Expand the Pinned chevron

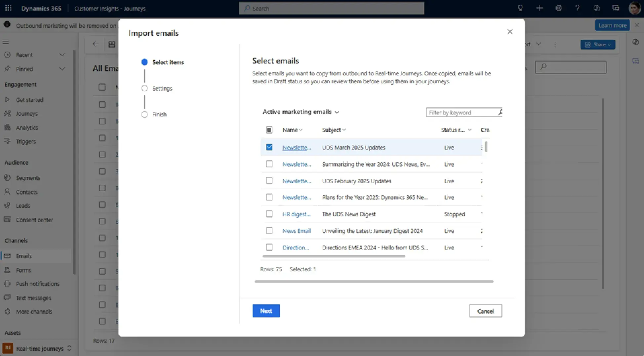[62, 69]
